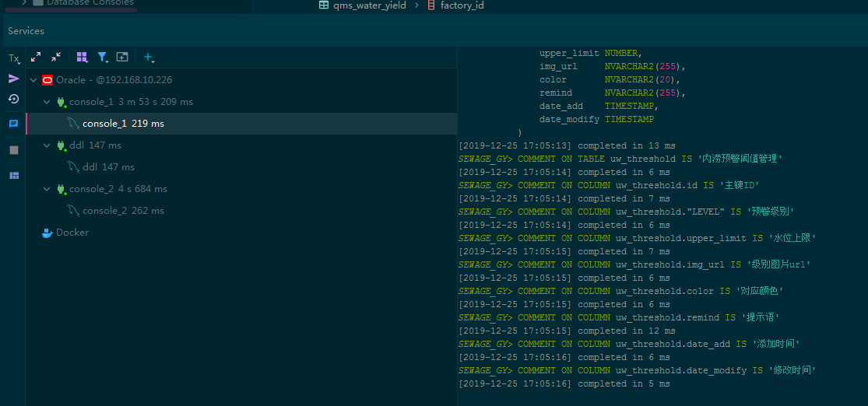Click the purple arrow console icon
Viewport: 868px width, 406px height.
(14, 79)
